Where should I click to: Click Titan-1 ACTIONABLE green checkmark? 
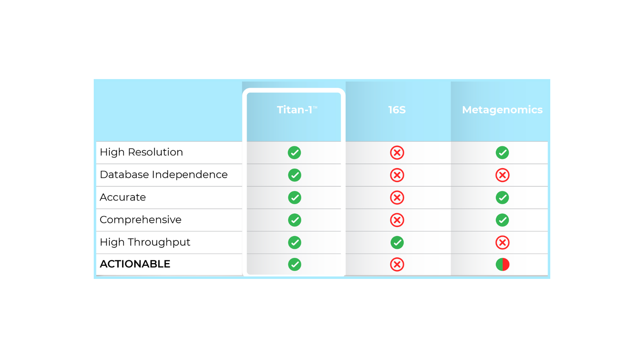294,264
